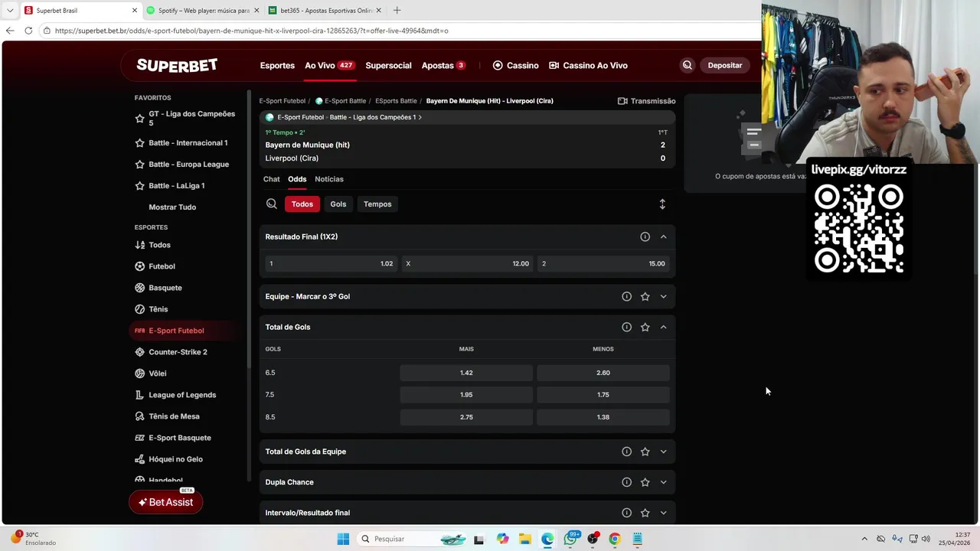The height and width of the screenshot is (551, 980).
Task: Favorite the Intervalo/Resultado final market
Action: [x=645, y=513]
